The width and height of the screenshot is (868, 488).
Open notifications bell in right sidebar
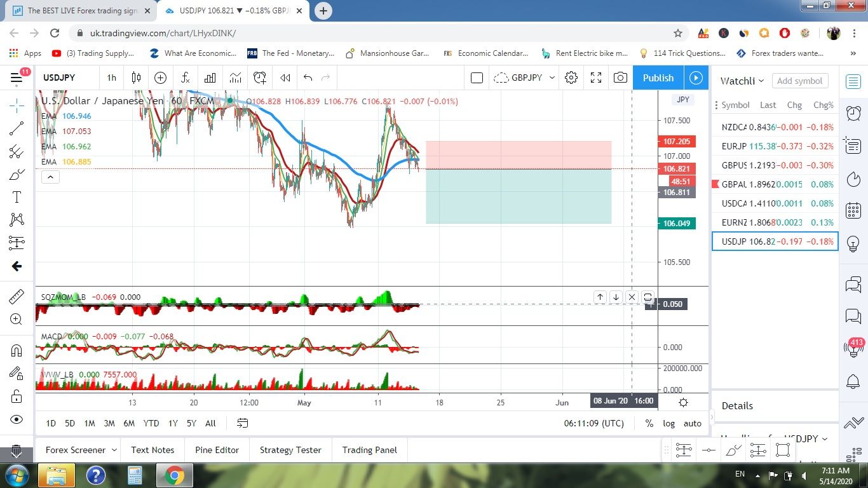tap(853, 381)
